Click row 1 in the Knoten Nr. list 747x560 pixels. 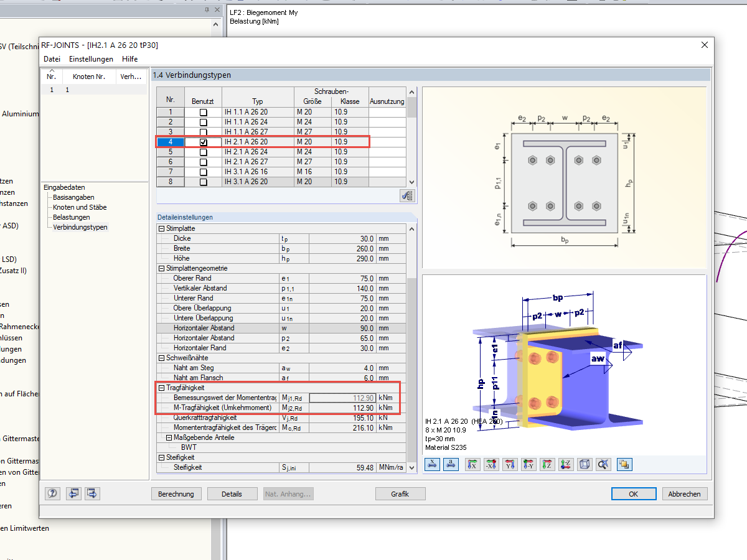pyautogui.click(x=93, y=90)
